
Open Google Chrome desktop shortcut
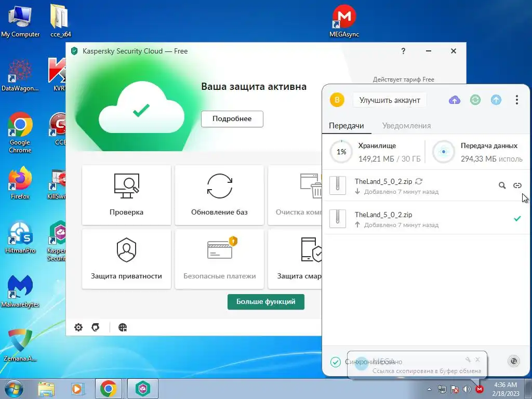[x=20, y=133]
